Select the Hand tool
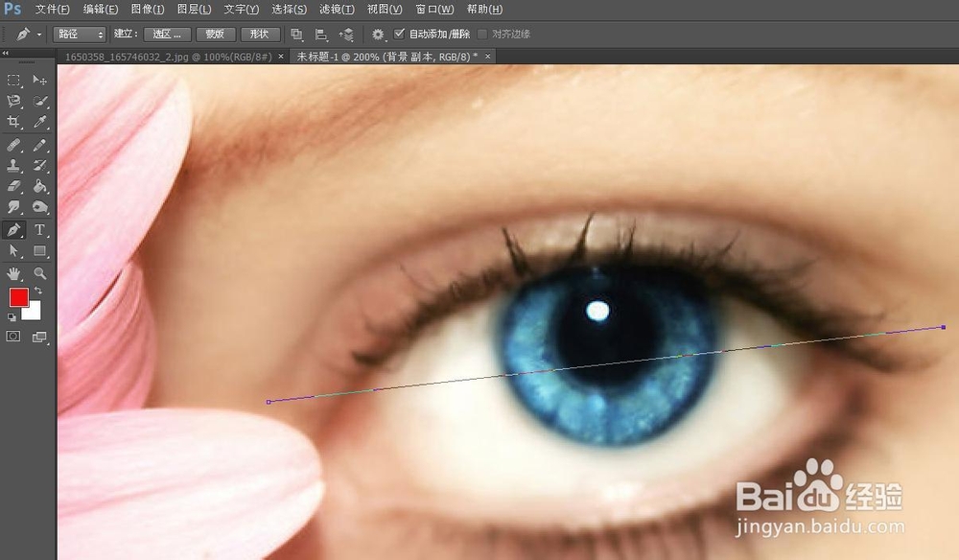This screenshot has height=560, width=959. click(13, 273)
